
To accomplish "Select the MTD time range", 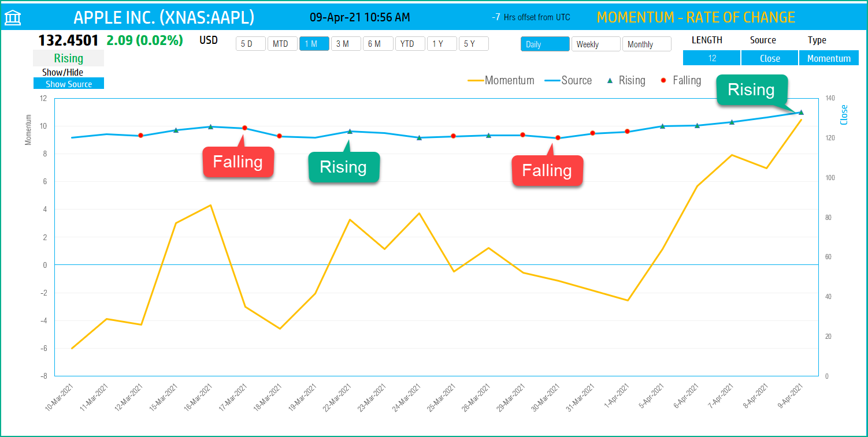I will click(x=283, y=44).
